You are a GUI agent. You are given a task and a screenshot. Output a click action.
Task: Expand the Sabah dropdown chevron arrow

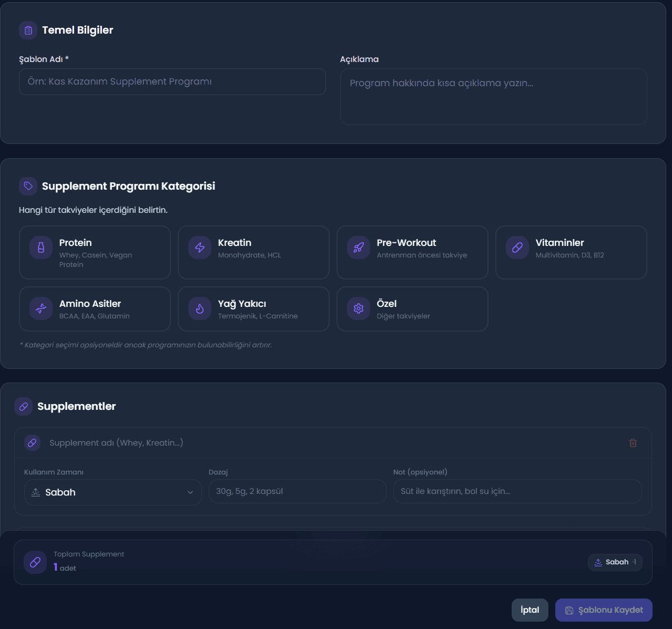coord(190,492)
